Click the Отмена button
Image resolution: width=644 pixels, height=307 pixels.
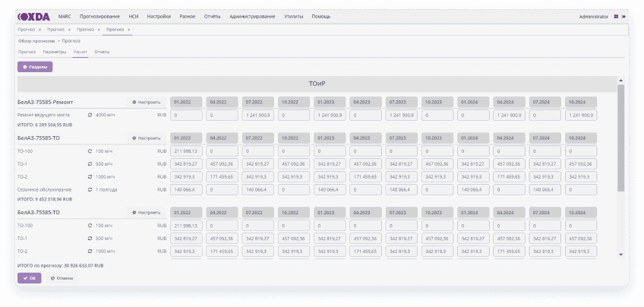[62, 278]
